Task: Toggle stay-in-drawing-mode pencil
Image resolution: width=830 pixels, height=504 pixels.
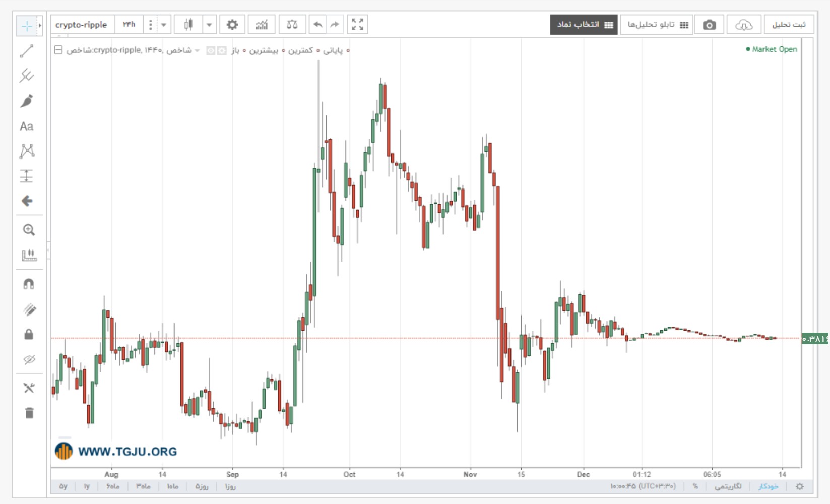Action: point(29,309)
